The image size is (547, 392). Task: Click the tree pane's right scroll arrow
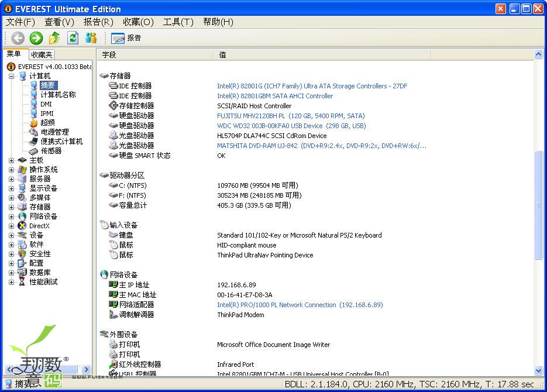coord(86,369)
